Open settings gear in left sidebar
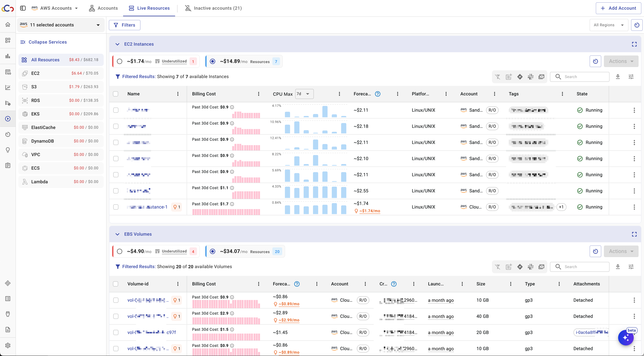The width and height of the screenshot is (644, 356). pos(8,345)
